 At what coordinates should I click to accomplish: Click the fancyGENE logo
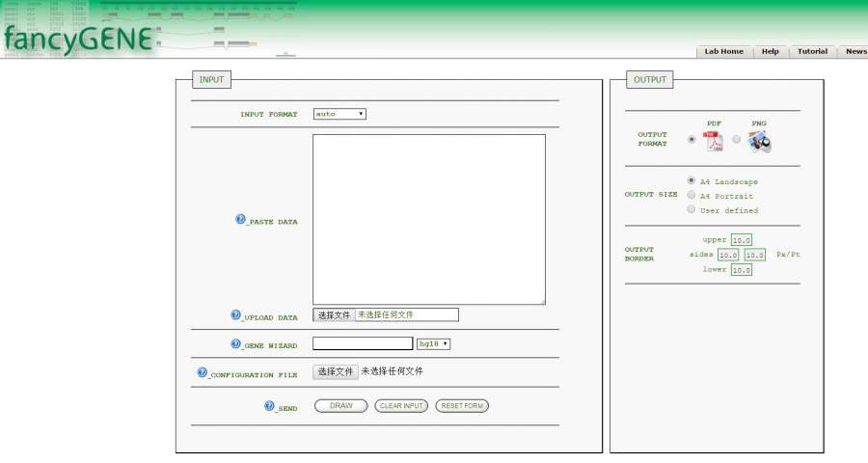pyautogui.click(x=79, y=39)
